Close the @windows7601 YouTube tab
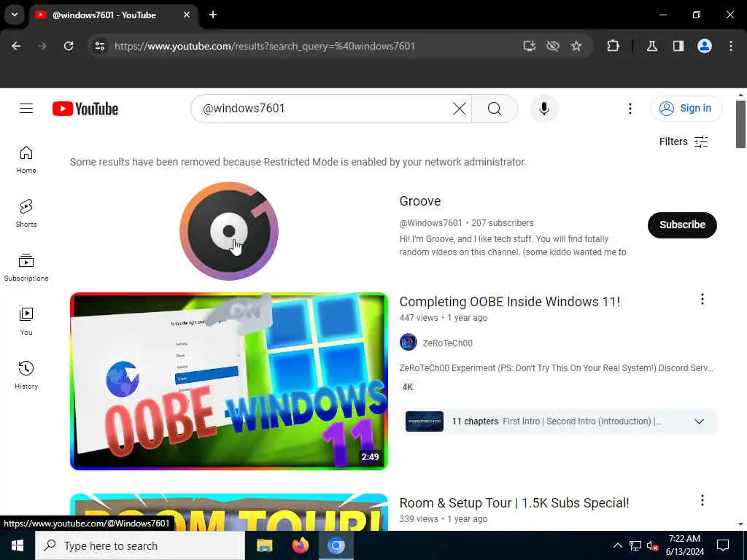 187,15
